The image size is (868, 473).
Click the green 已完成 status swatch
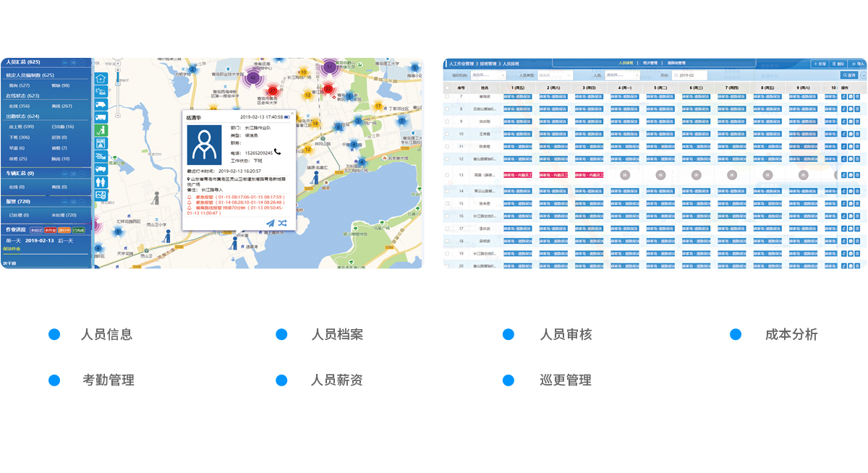[79, 230]
